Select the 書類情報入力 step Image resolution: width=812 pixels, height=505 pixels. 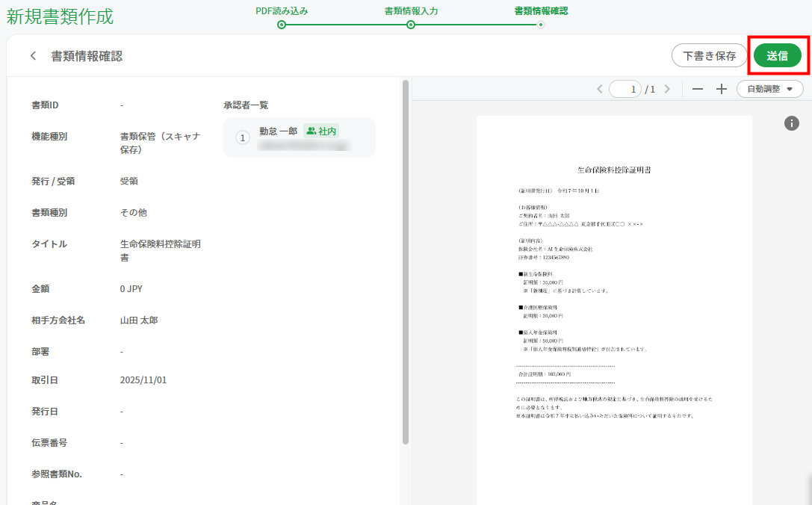[x=411, y=16]
